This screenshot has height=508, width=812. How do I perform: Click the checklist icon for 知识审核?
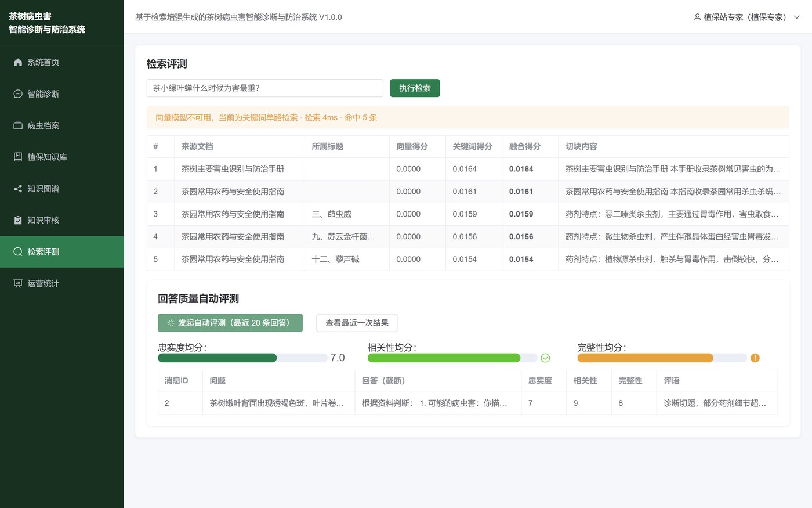tap(18, 220)
